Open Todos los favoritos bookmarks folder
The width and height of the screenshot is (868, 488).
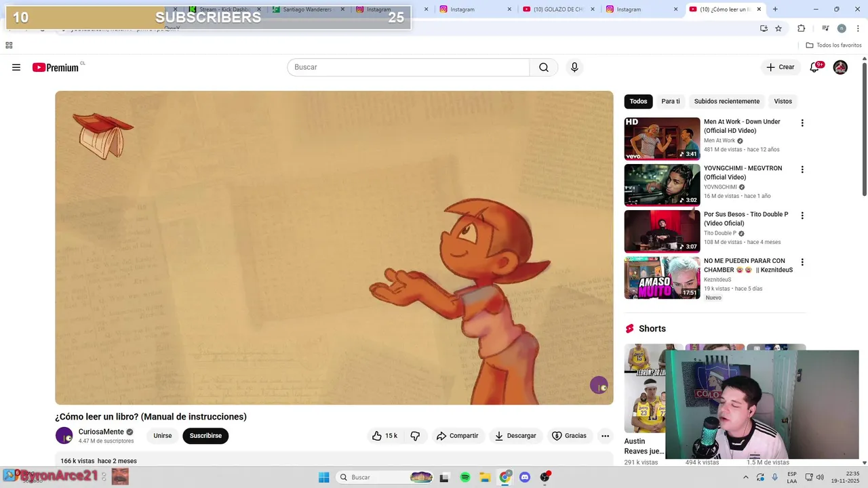click(x=833, y=45)
